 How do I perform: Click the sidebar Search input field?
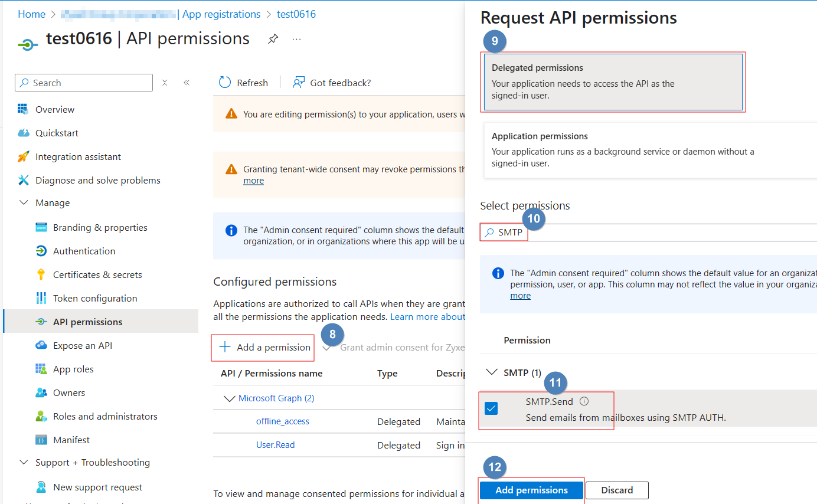84,83
